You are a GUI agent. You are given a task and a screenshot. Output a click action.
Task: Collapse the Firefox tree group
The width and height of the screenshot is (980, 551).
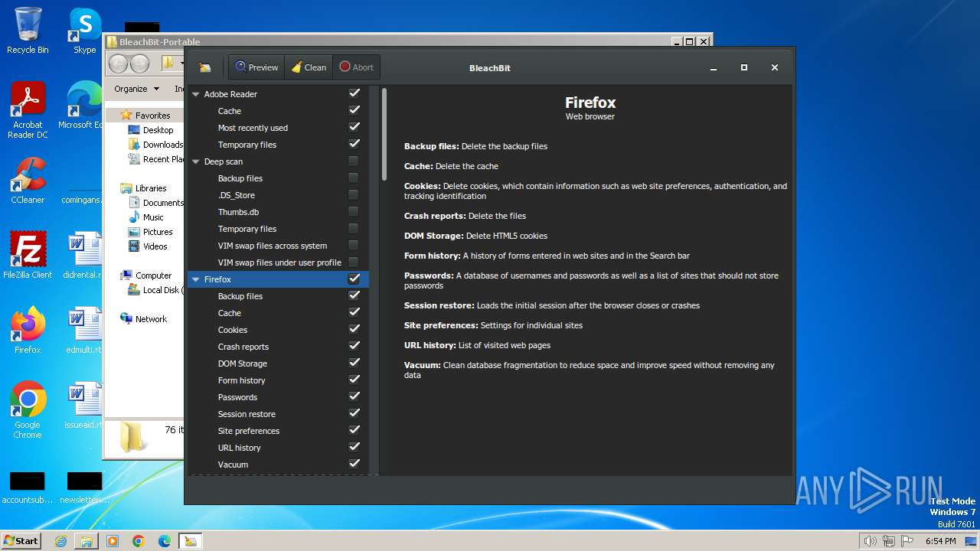[x=196, y=279]
